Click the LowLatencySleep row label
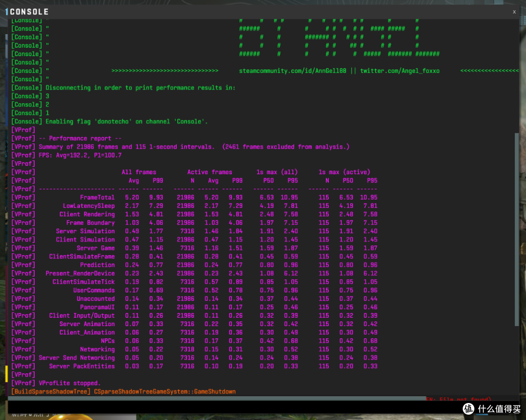The width and height of the screenshot is (526, 420). [89, 206]
